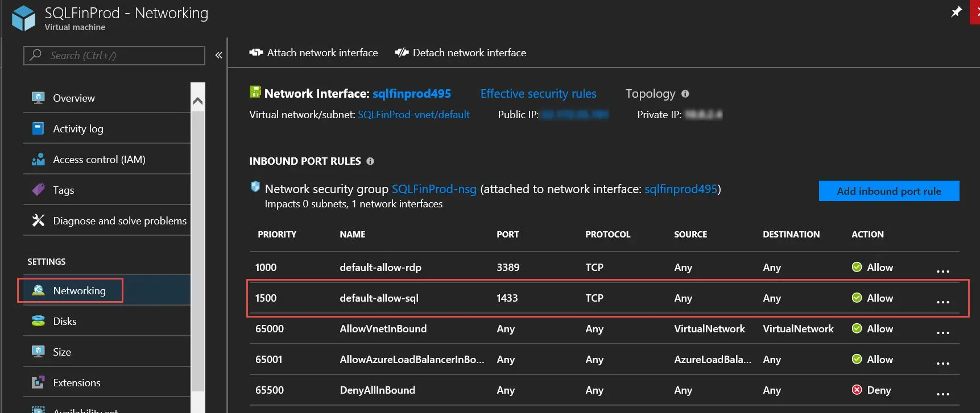Click the DESTINATION column header

[791, 234]
